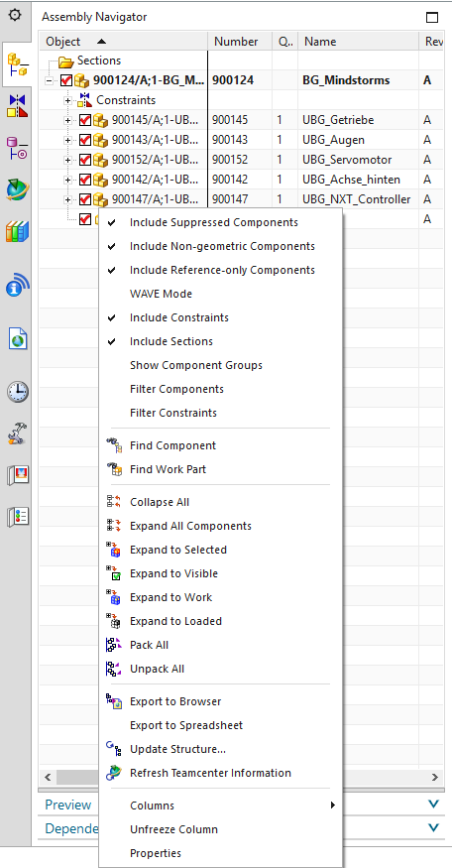Click the Refresh Teamcenter Information icon
The height and width of the screenshot is (868, 452).
point(113,773)
